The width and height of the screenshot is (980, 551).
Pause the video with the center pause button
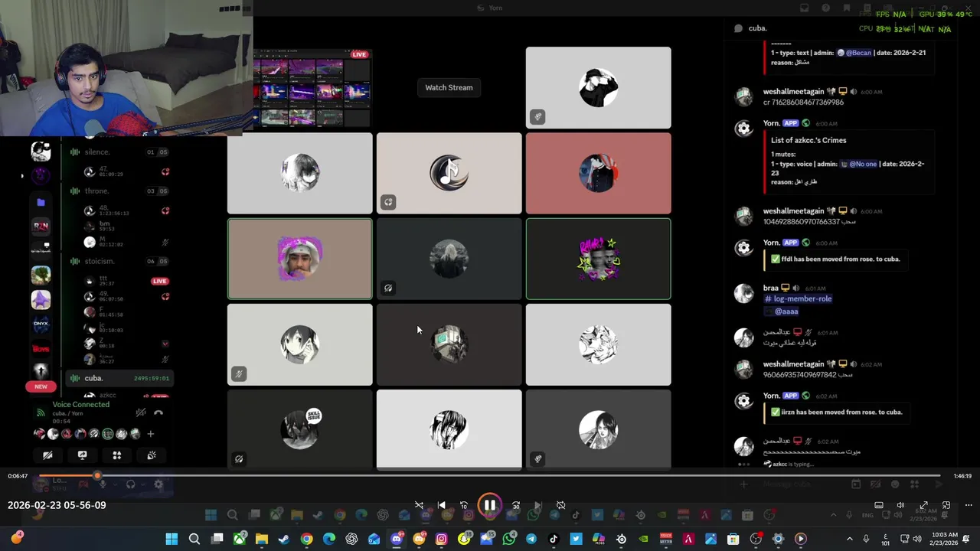(489, 505)
